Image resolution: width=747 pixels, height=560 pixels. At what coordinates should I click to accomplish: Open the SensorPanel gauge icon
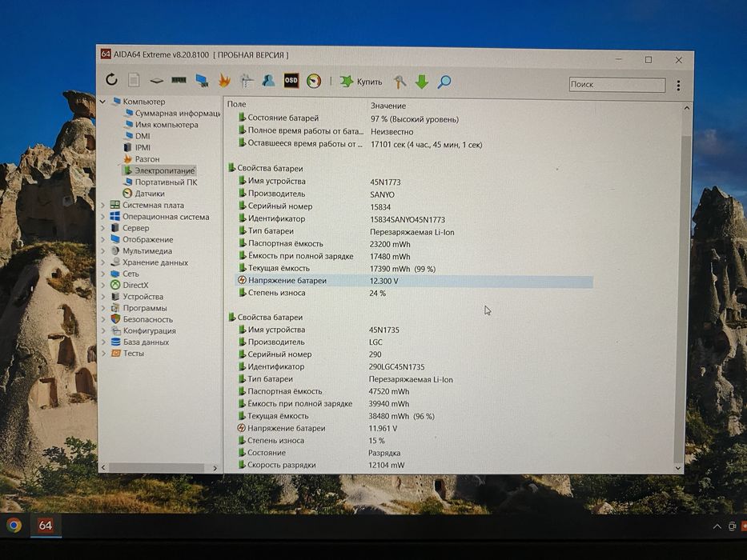pos(314,81)
